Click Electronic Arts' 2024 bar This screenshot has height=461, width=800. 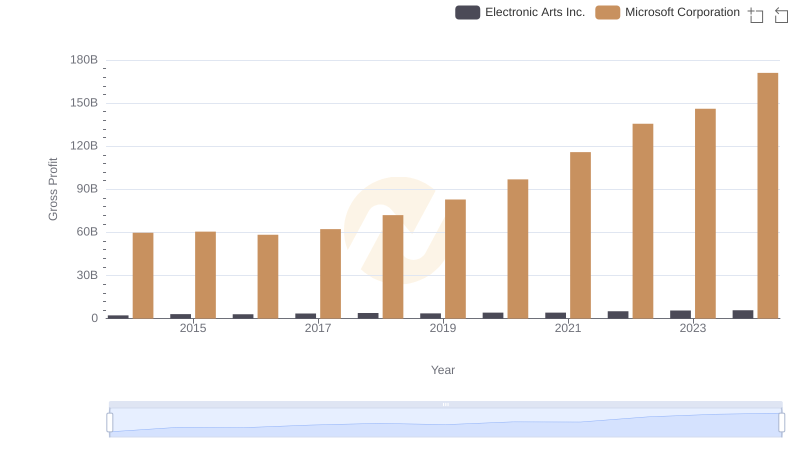743,314
